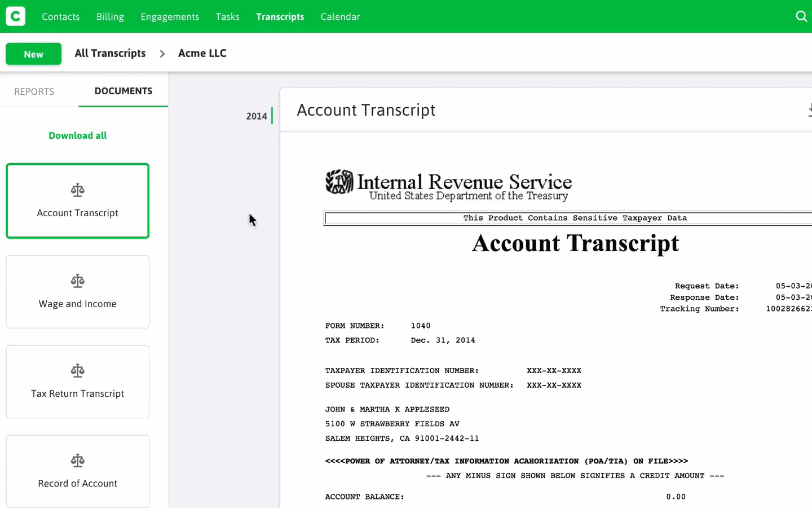Click the 'Request Date:' label
This screenshot has height=508, width=812.
pyautogui.click(x=707, y=286)
